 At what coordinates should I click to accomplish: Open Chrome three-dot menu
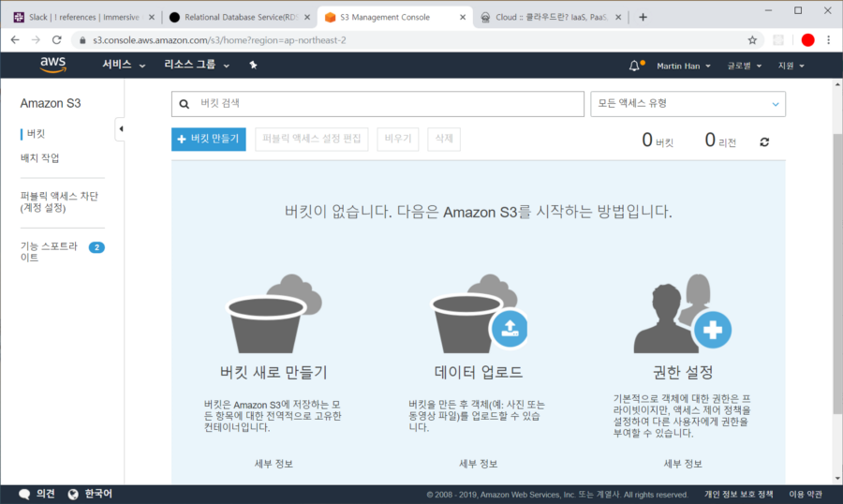pyautogui.click(x=829, y=39)
